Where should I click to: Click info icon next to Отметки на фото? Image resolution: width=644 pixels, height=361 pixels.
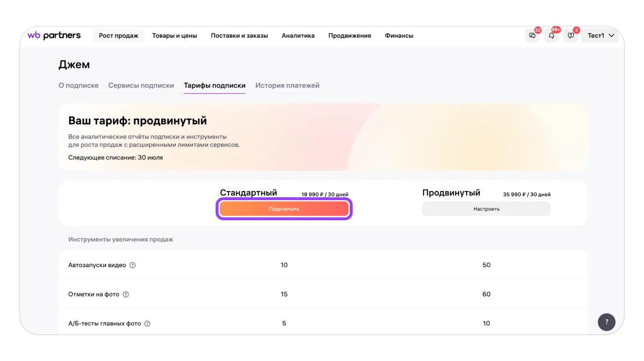[126, 294]
